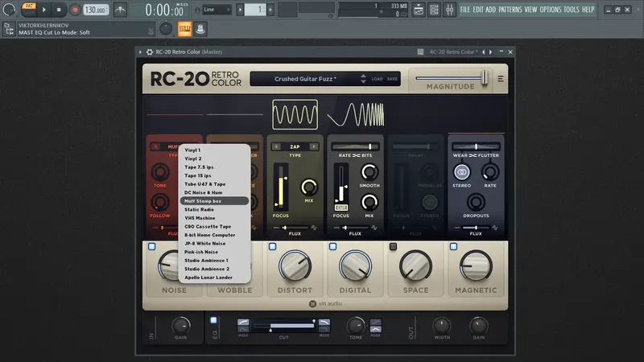Click the orange piano keyboard icon
644x362 pixels.
184,29
